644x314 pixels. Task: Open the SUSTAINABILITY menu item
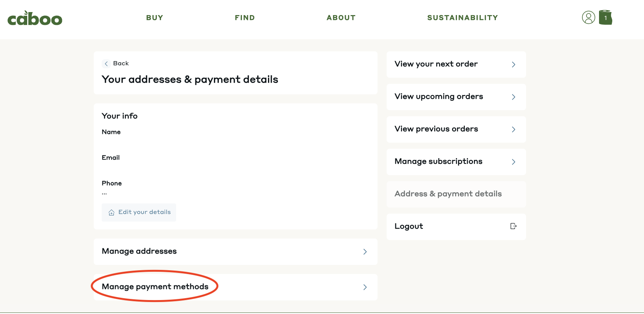click(463, 18)
